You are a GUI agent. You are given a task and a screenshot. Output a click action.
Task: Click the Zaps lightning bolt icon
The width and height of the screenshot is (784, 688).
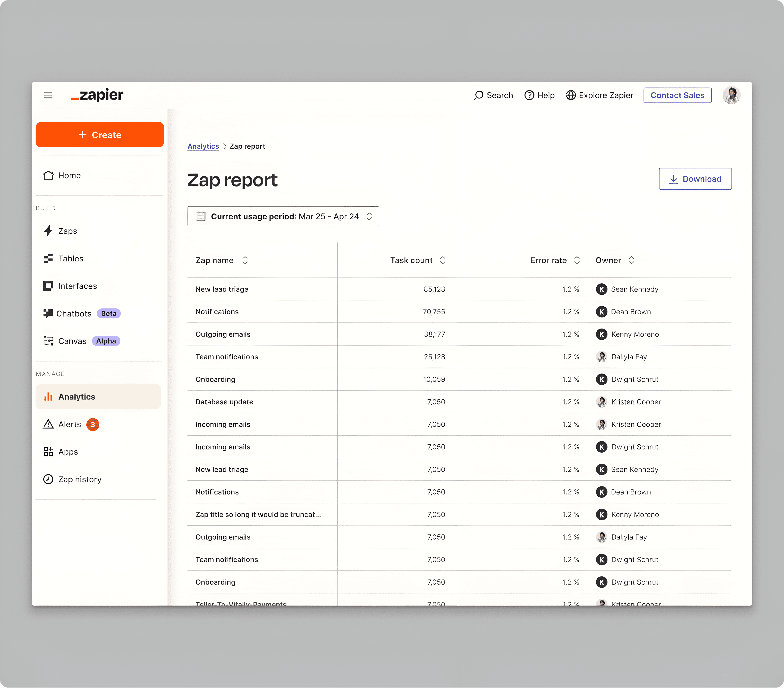pos(48,231)
